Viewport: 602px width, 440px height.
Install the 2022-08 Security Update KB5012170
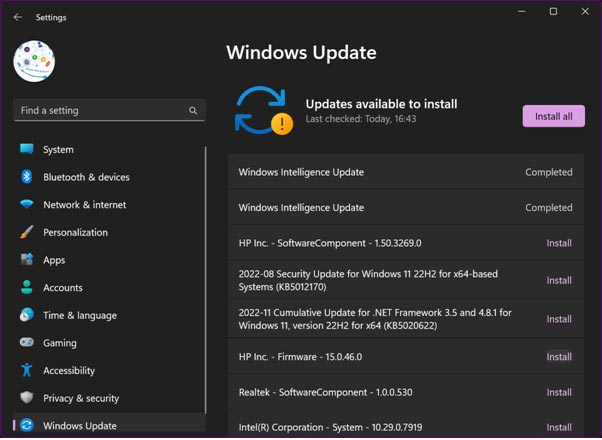click(559, 281)
